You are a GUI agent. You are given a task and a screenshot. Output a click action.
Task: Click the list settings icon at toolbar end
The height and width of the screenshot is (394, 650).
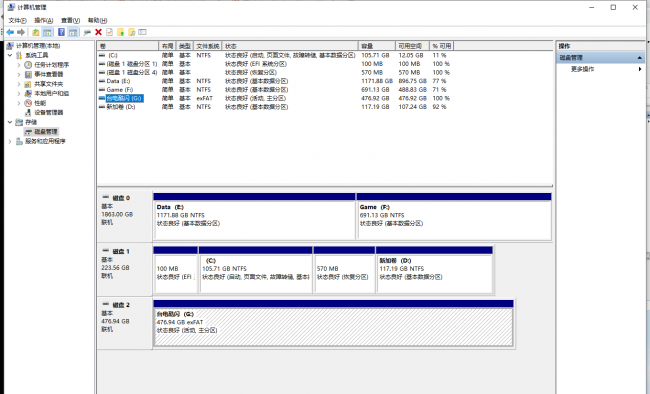coord(143,32)
